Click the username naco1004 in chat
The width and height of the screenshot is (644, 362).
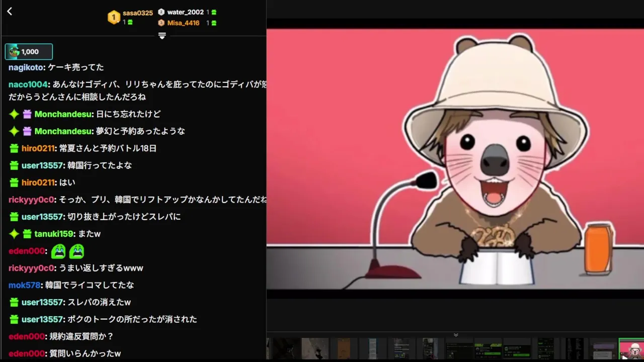[28, 84]
